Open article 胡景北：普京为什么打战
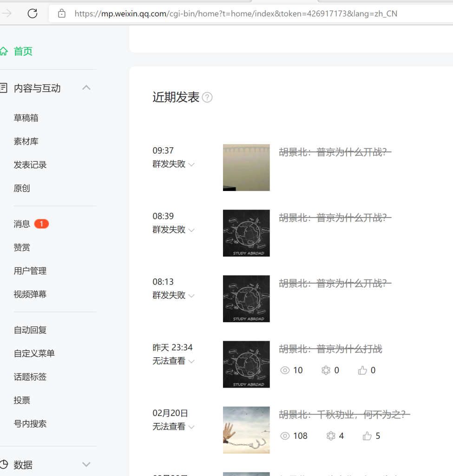This screenshot has width=453, height=476. tap(330, 349)
